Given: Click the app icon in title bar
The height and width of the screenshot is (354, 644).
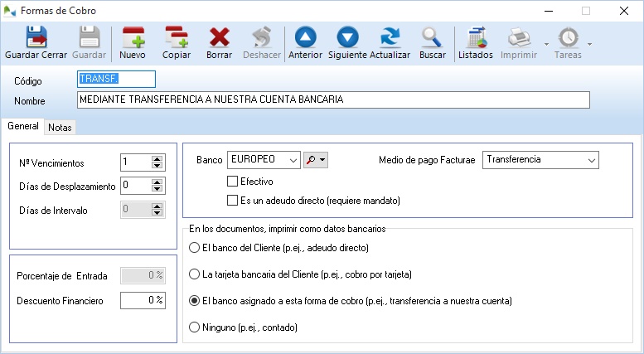Looking at the screenshot, I should pyautogui.click(x=9, y=11).
